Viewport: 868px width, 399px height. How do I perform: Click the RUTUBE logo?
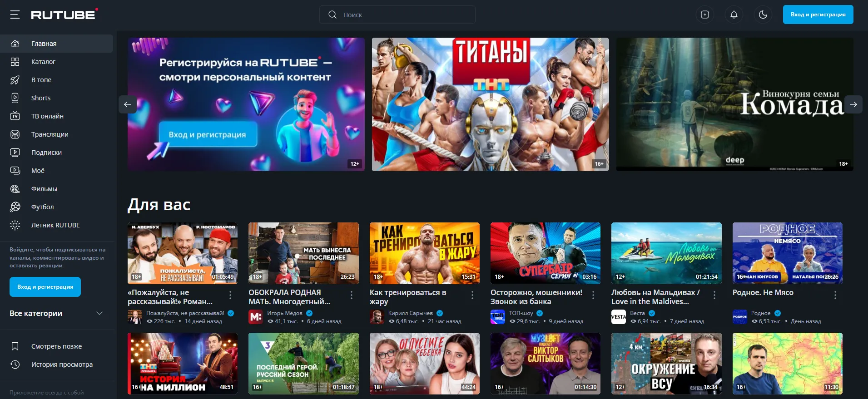click(x=64, y=15)
